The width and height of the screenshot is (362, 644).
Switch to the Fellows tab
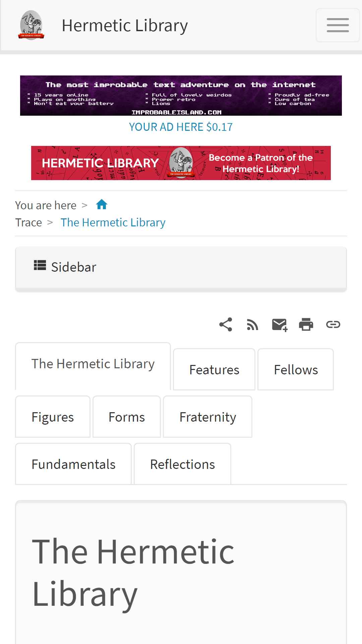coord(296,370)
